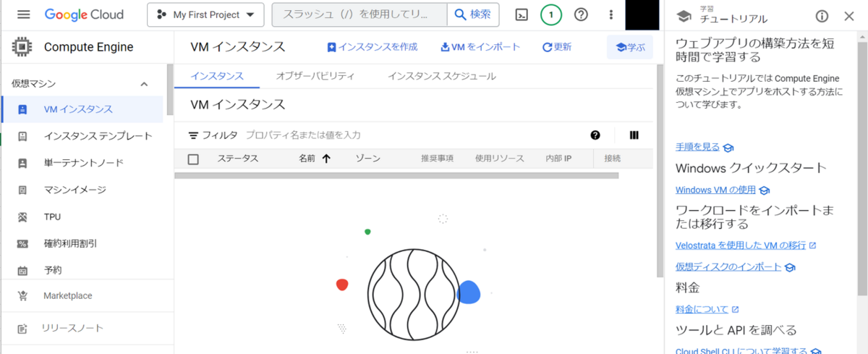Click the ステータス column header
The height and width of the screenshot is (354, 868).
(x=238, y=159)
